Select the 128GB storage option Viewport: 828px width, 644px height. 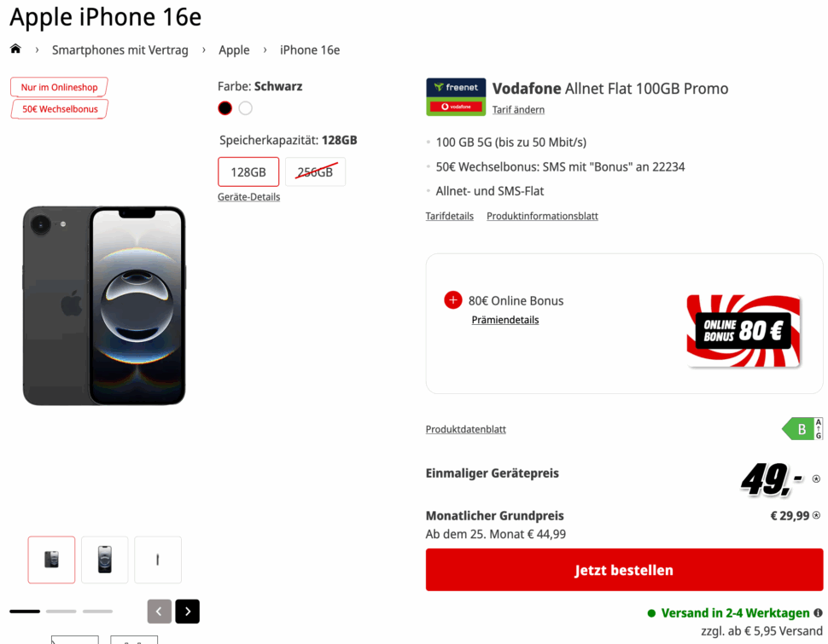pyautogui.click(x=248, y=171)
